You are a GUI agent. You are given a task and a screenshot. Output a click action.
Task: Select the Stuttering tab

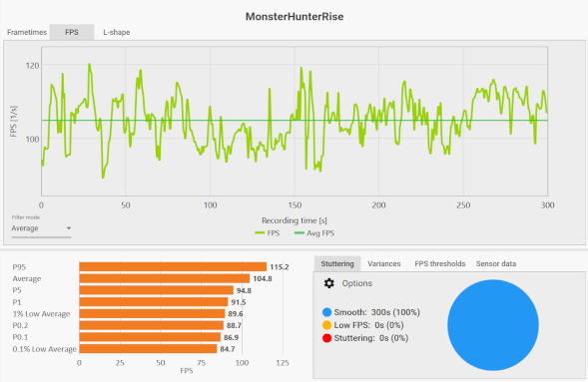337,263
